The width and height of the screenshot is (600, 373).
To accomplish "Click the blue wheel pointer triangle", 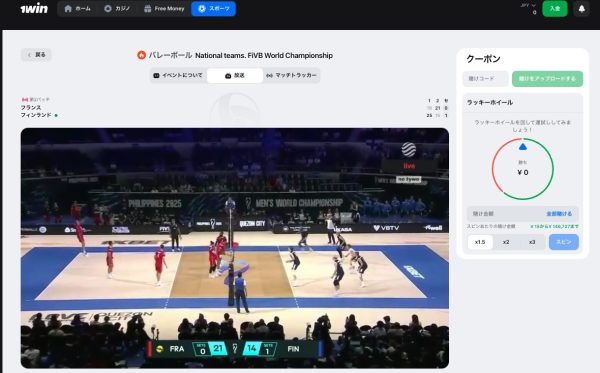I will (x=523, y=147).
